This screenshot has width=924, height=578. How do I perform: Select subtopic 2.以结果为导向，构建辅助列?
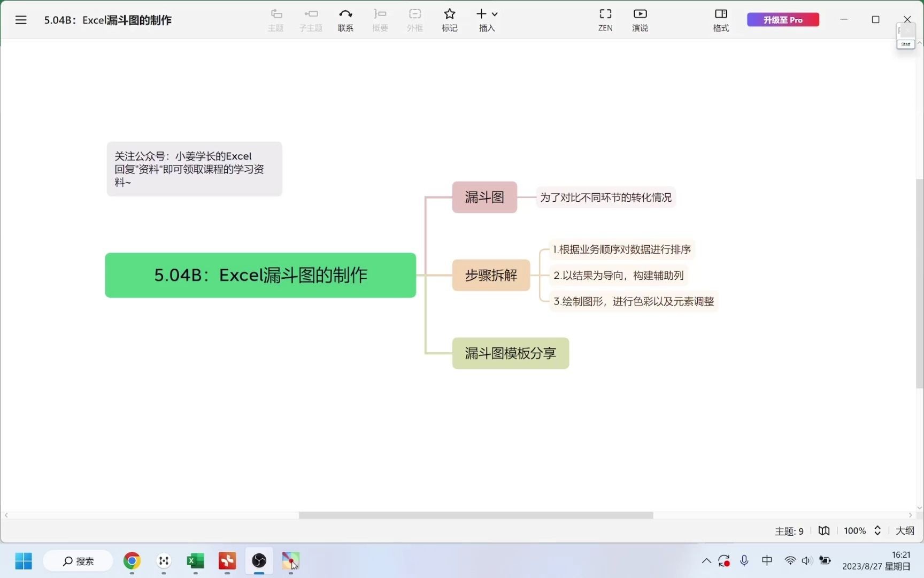click(x=619, y=276)
